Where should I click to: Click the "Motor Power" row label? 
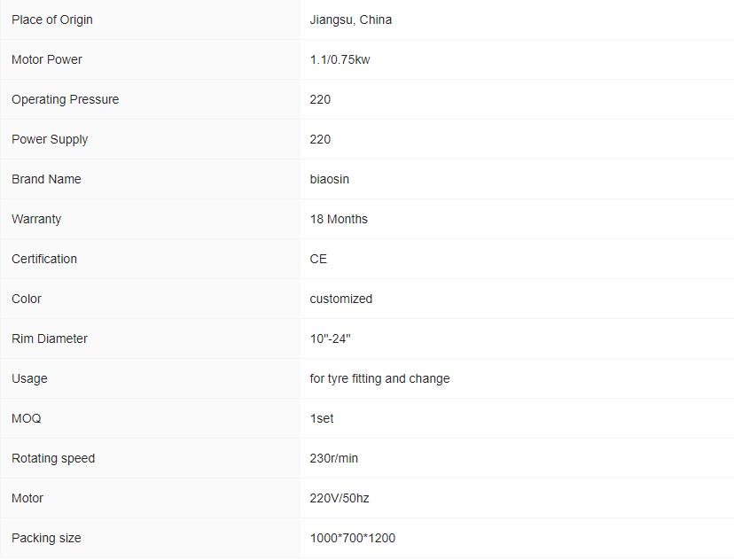click(47, 59)
